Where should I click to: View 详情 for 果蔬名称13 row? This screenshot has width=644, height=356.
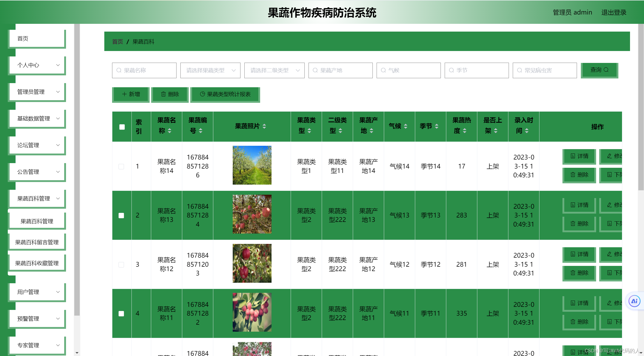click(579, 205)
